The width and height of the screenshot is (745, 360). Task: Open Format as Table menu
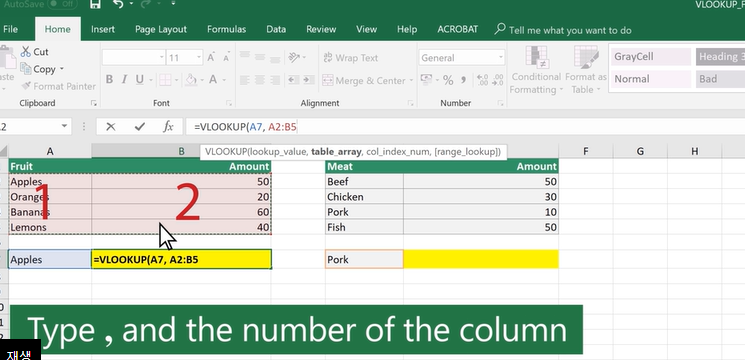pyautogui.click(x=586, y=70)
